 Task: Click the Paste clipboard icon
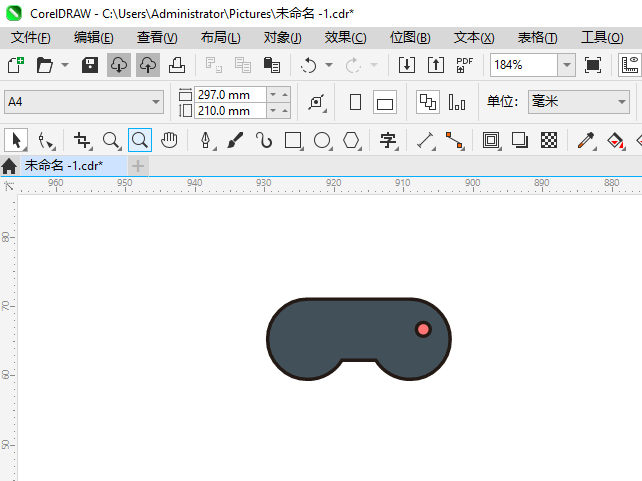coord(271,65)
